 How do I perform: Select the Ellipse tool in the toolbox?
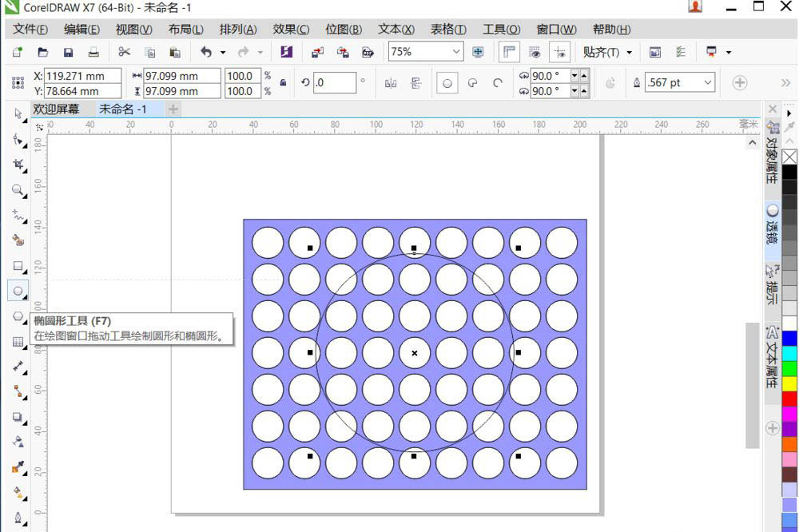[x=18, y=291]
